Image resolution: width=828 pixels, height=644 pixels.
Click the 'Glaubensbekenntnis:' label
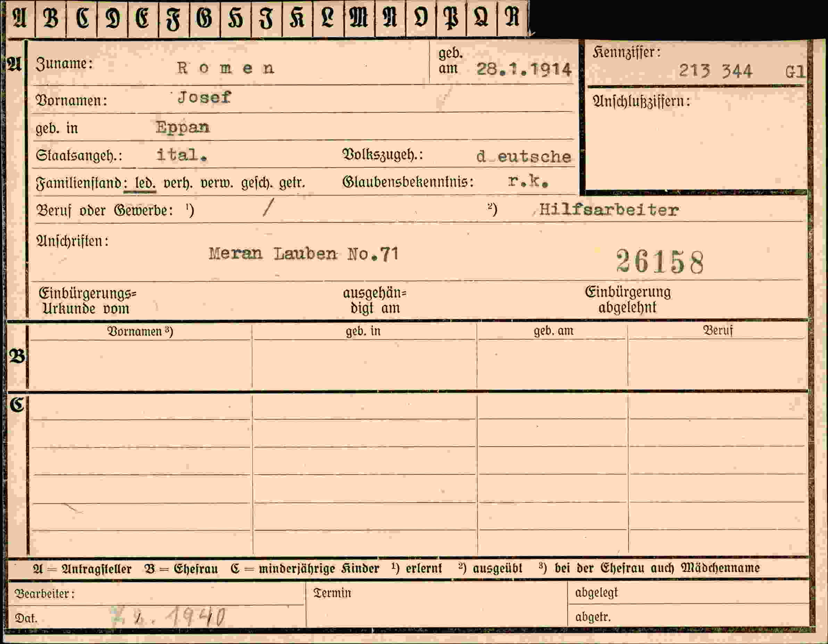click(x=408, y=182)
